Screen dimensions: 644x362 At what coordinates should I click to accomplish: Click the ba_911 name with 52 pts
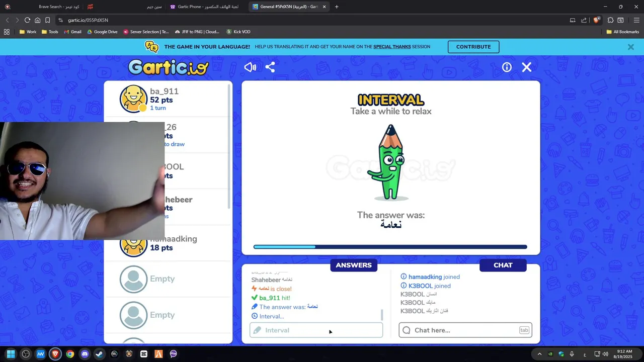164,92
